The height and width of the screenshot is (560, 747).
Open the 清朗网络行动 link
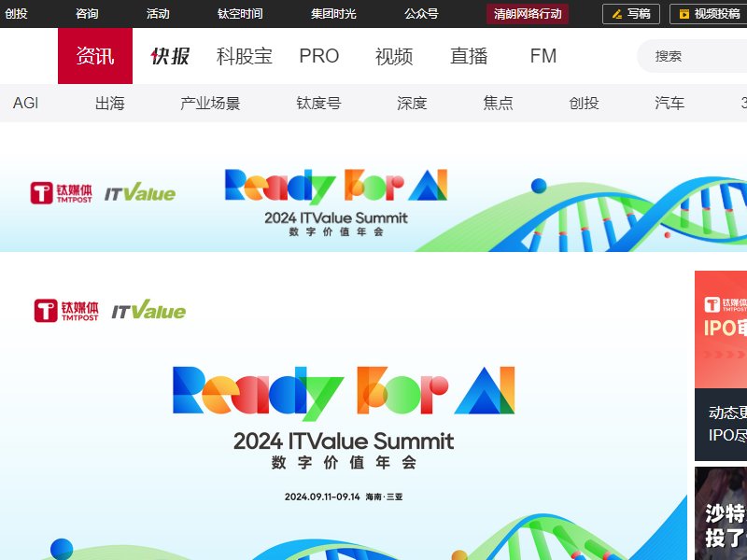click(528, 14)
